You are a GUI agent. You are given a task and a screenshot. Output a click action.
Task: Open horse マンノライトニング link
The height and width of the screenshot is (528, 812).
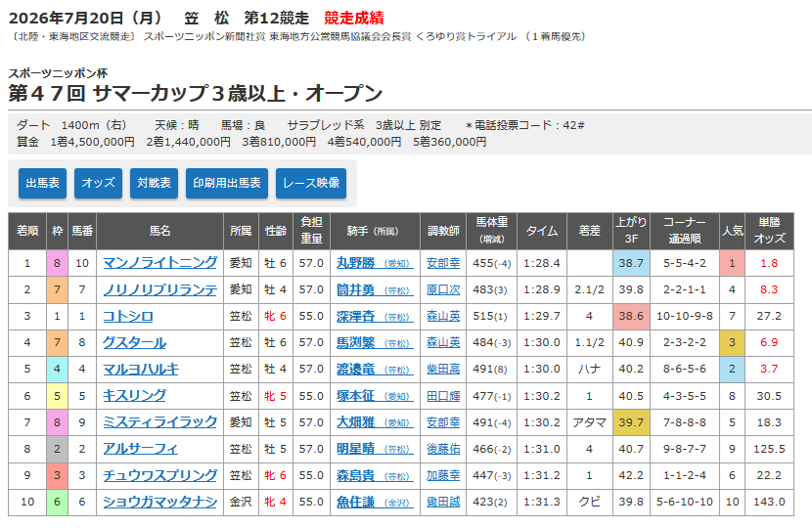tap(160, 263)
